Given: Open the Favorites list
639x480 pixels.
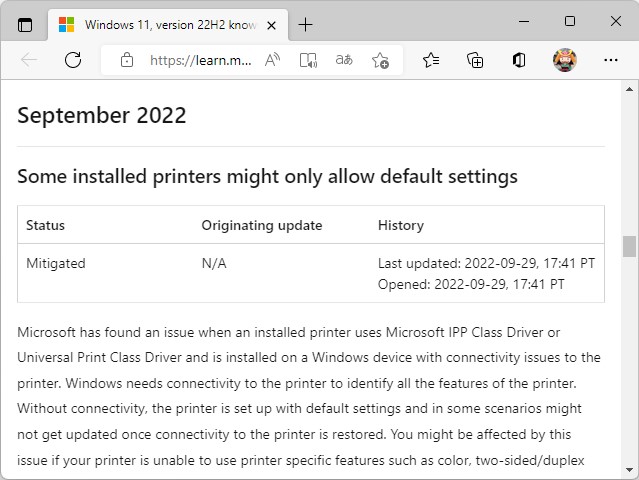Looking at the screenshot, I should click(x=431, y=60).
